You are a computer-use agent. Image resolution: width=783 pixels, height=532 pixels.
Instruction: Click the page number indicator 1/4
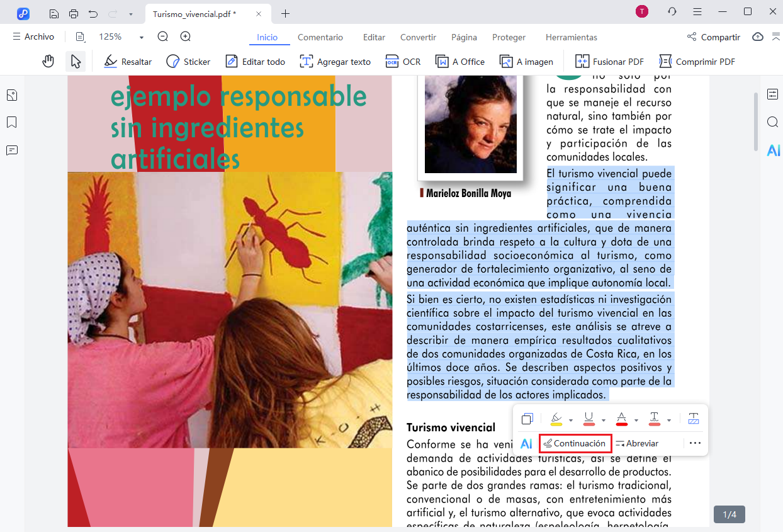coord(729,514)
